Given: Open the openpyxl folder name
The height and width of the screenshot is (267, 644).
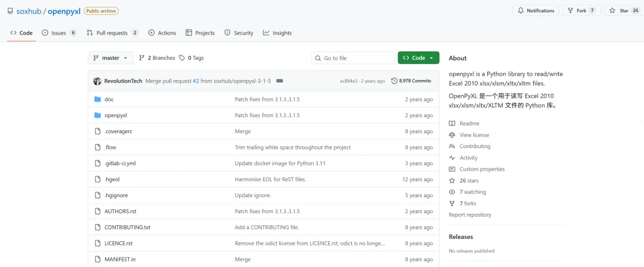Looking at the screenshot, I should pos(116,115).
